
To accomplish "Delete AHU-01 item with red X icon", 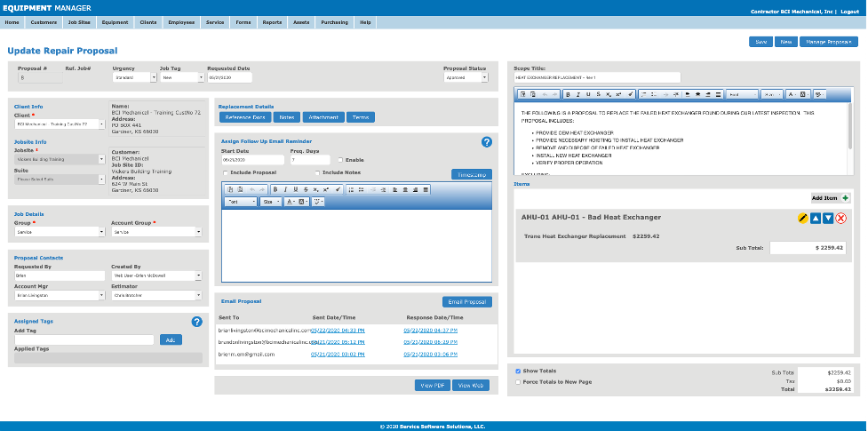I will (840, 218).
